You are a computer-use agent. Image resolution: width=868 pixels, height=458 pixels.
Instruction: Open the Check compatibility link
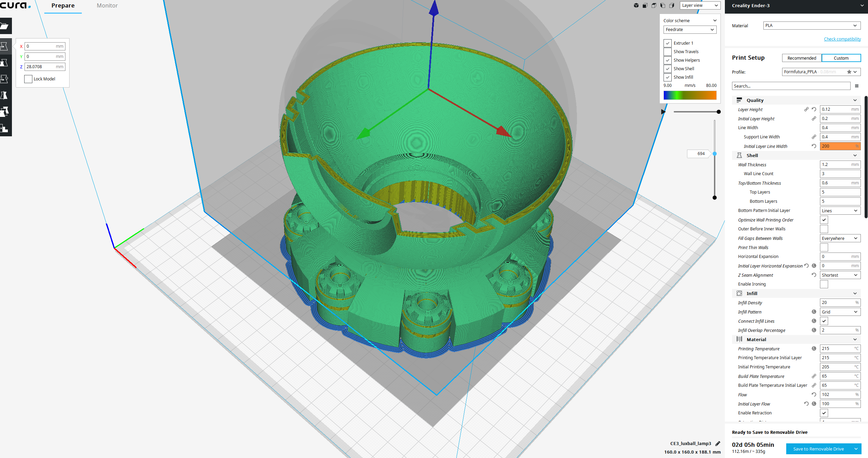pyautogui.click(x=842, y=39)
